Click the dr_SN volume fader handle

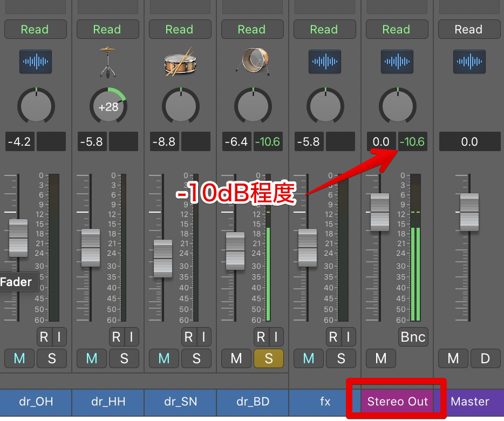163,259
